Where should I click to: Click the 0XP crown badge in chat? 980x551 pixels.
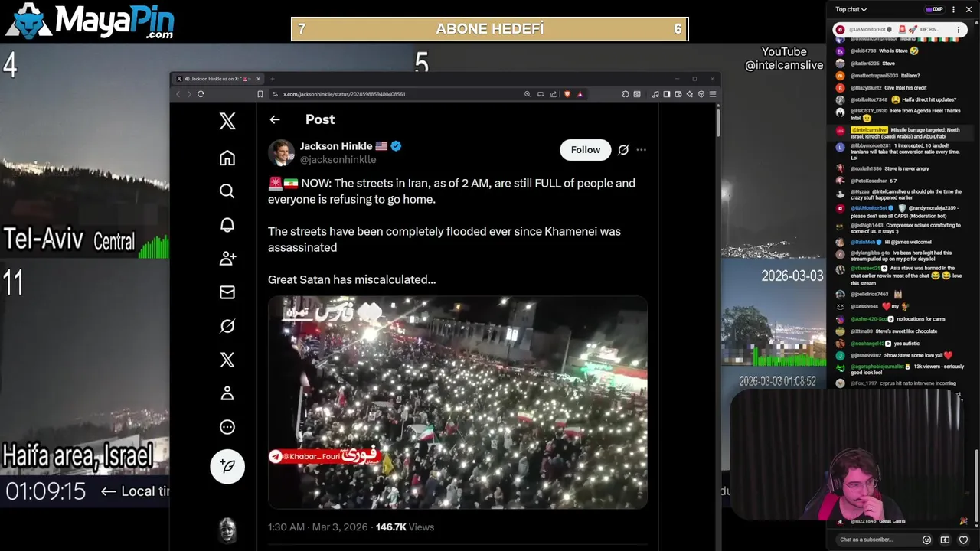coord(934,9)
